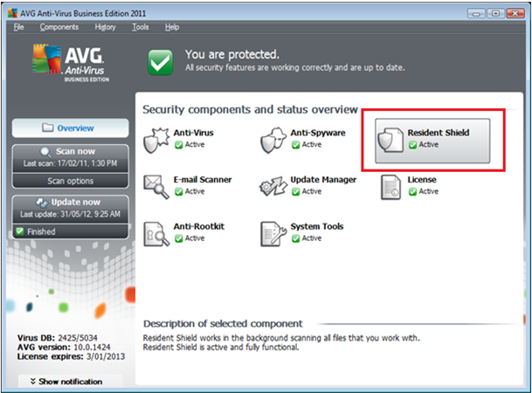
Task: Click License expires 3/01/2013 text
Action: click(71, 356)
